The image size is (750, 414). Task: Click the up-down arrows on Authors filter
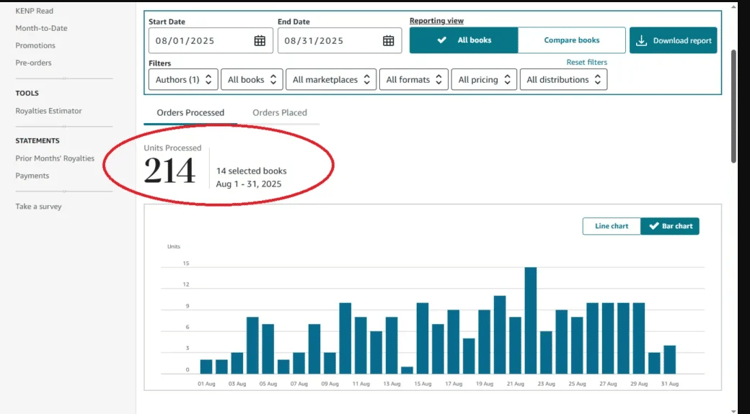(209, 80)
